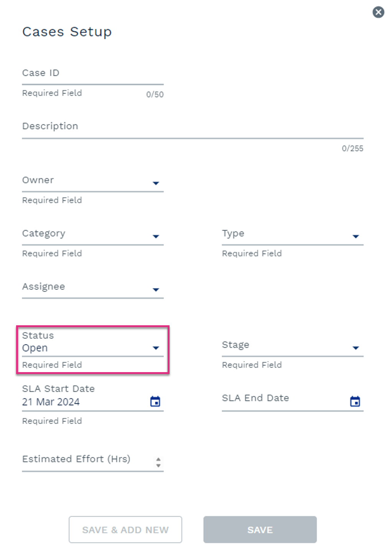This screenshot has width=392, height=553.
Task: Decrease Estimated Effort using down arrow
Action: pyautogui.click(x=158, y=465)
